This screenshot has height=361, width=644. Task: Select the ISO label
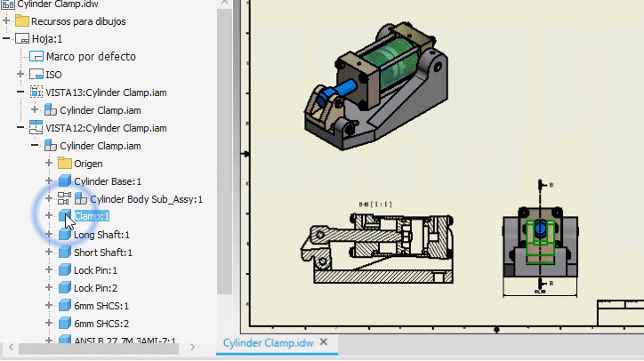point(53,75)
